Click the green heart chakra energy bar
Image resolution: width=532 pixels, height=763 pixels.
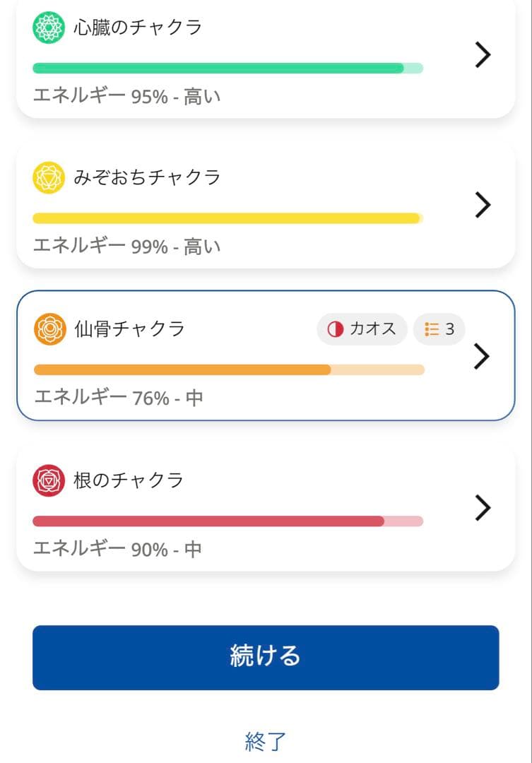[227, 69]
